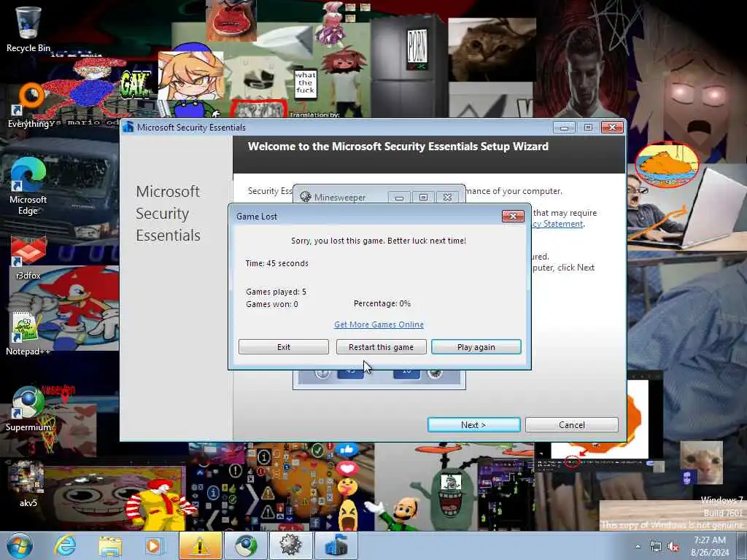Click Exit in the Game Lost dialog
747x560 pixels.
tap(284, 346)
